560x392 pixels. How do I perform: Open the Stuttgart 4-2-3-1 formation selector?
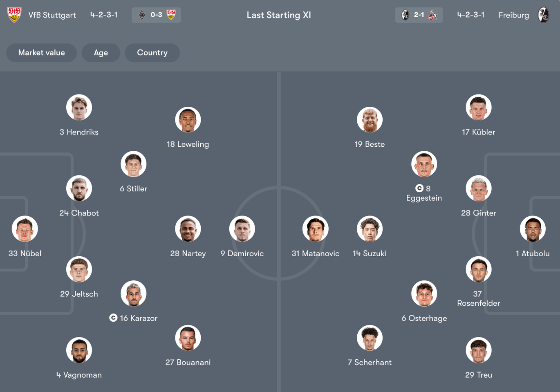click(104, 15)
